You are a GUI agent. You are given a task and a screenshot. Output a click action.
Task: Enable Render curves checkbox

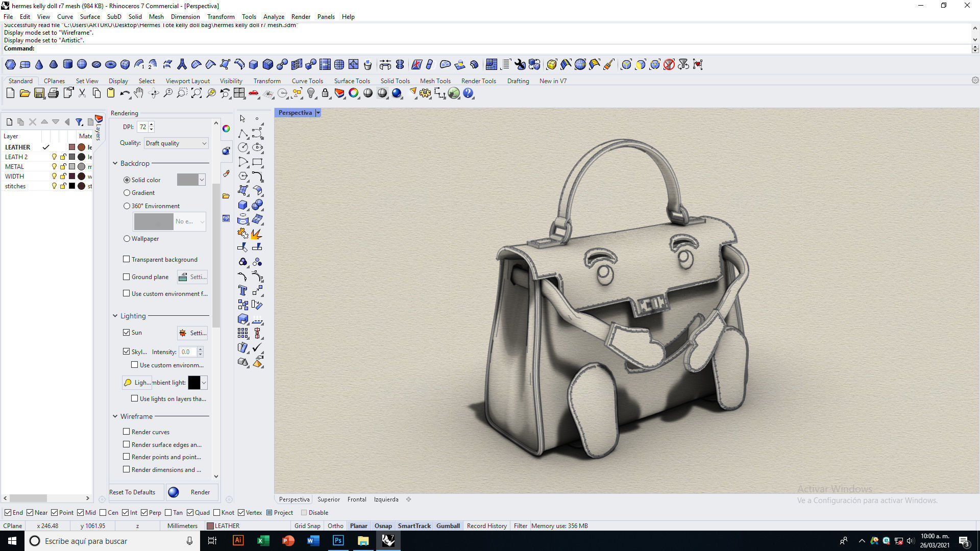tap(126, 432)
